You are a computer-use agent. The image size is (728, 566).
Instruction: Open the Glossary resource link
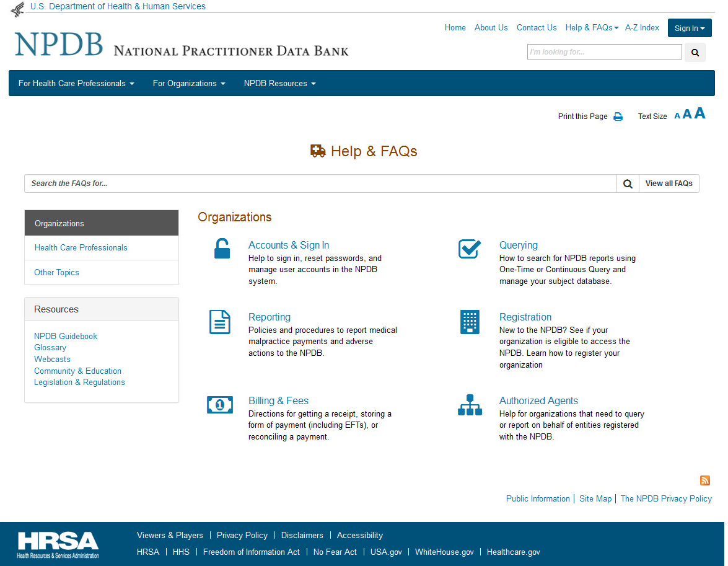pyautogui.click(x=50, y=348)
